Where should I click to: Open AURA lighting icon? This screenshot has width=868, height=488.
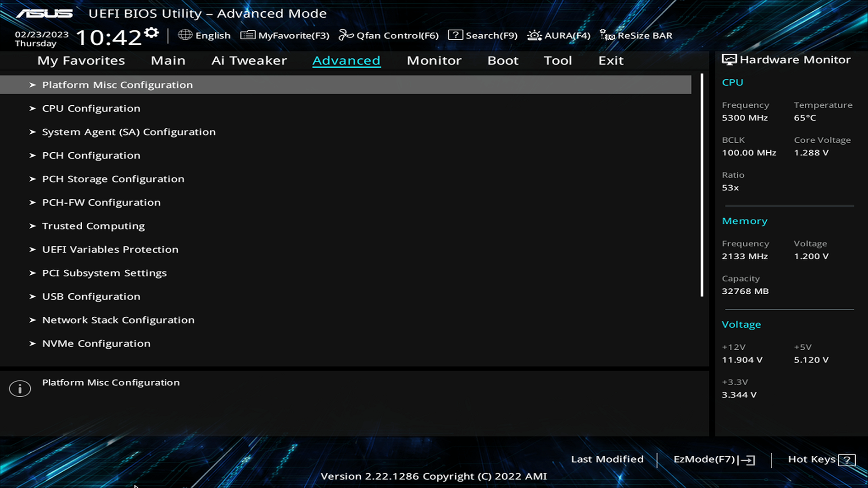tap(534, 35)
